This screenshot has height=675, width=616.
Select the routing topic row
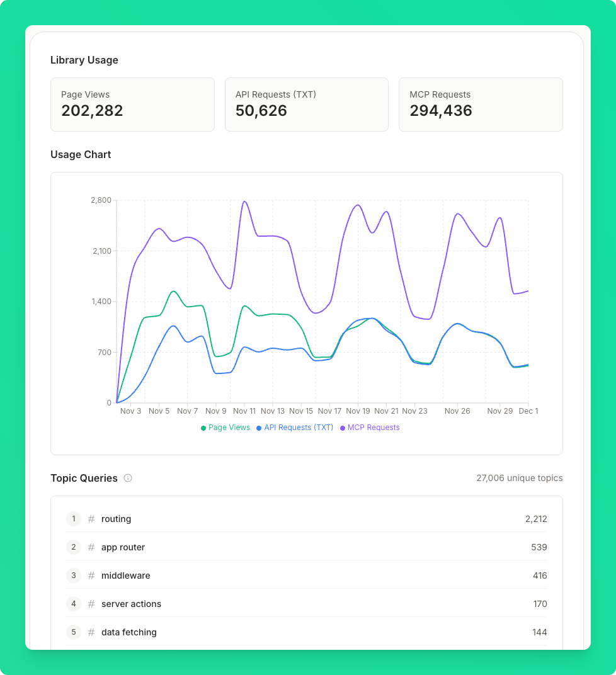tap(307, 519)
